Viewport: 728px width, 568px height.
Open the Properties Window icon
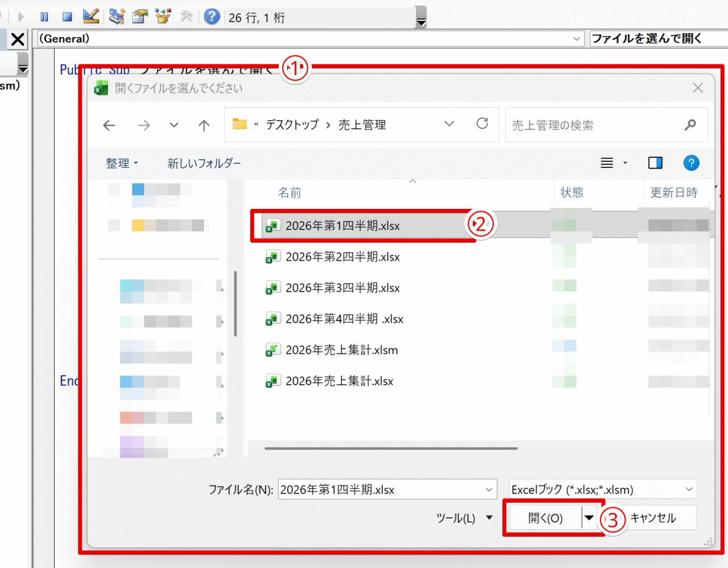tap(140, 17)
